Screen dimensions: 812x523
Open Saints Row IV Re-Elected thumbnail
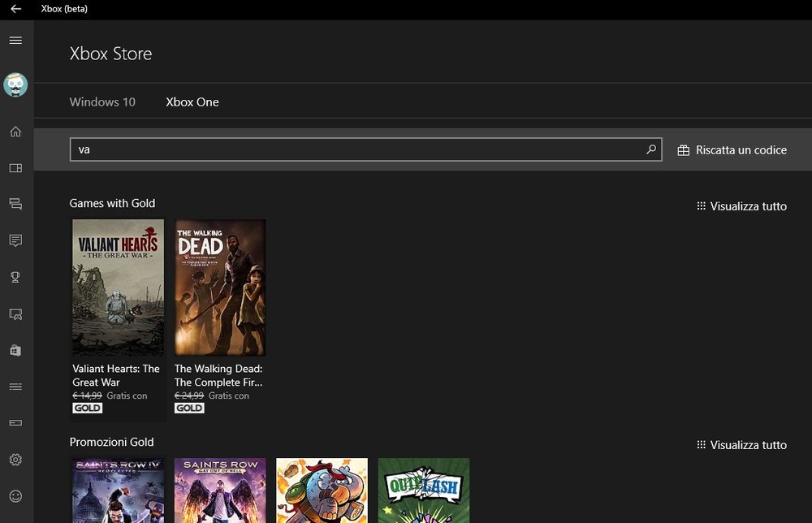(118, 491)
